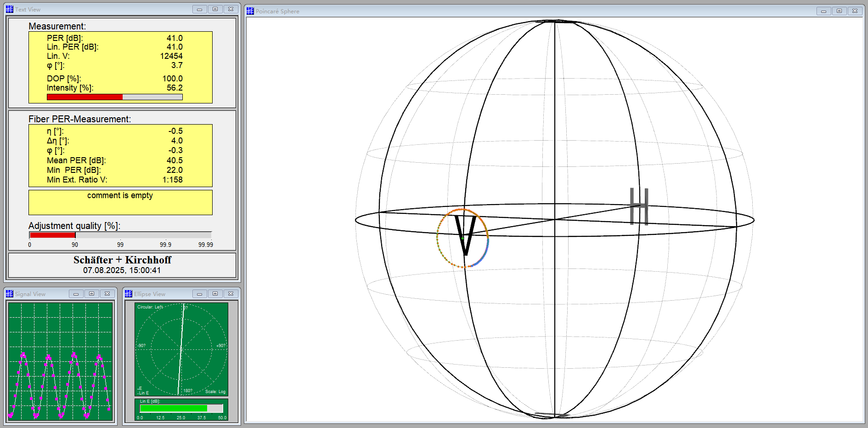Minimize the Text View window

[199, 9]
